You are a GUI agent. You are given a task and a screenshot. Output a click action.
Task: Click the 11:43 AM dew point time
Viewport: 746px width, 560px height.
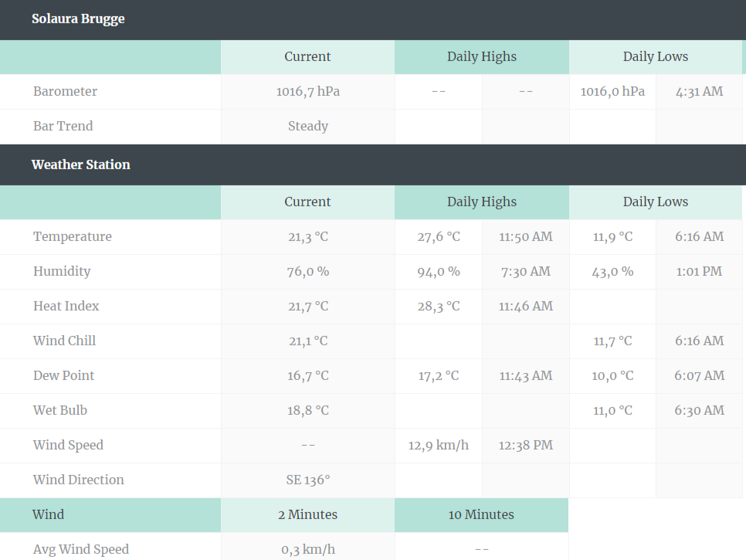click(526, 375)
